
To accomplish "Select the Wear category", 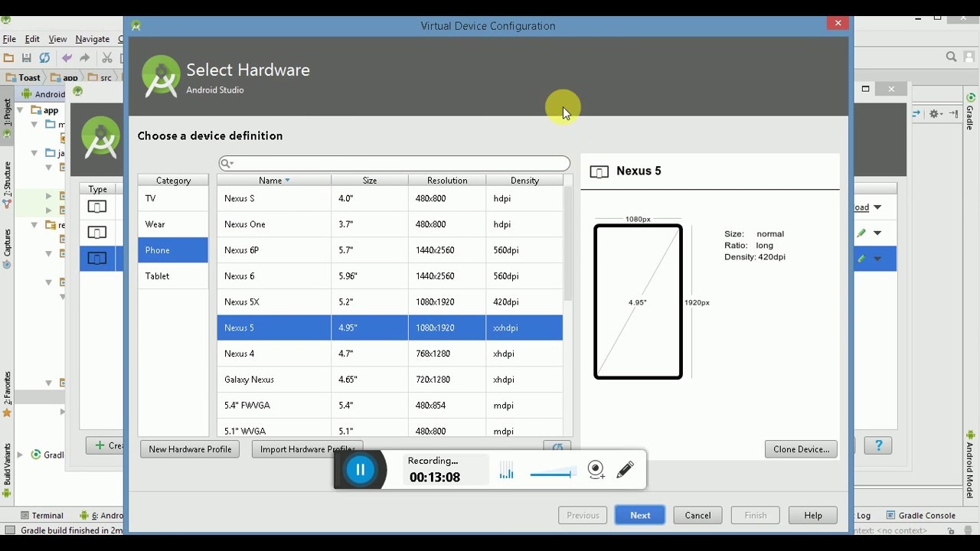I will pyautogui.click(x=173, y=224).
